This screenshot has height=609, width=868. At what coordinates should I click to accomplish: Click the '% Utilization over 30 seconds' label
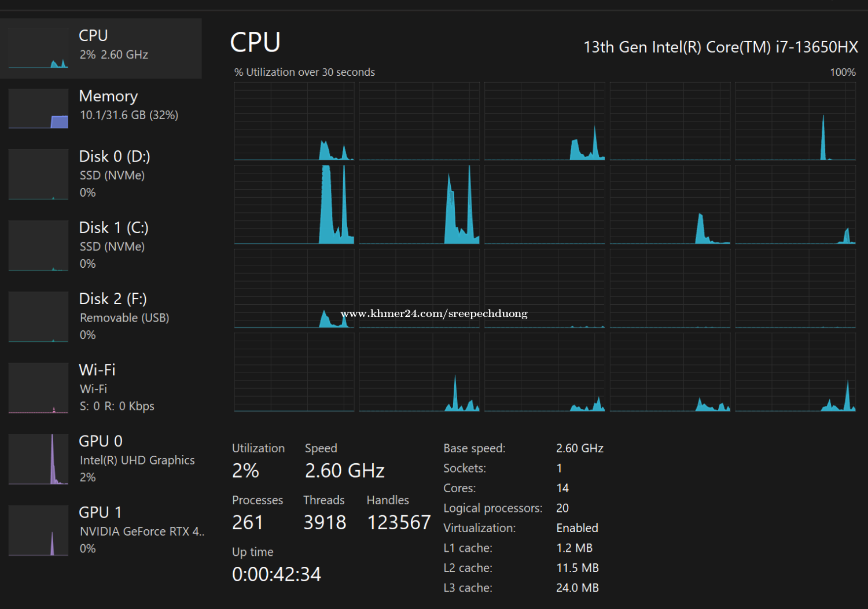(304, 72)
